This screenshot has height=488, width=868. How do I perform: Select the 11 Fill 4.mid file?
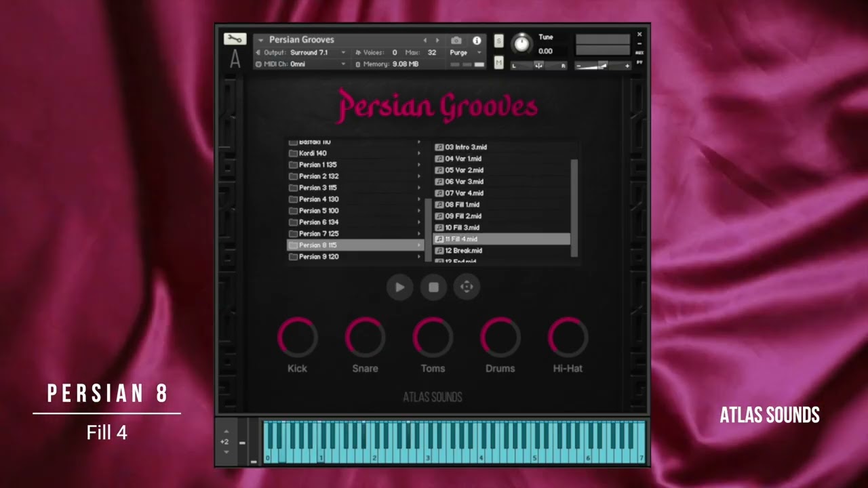[x=502, y=239]
